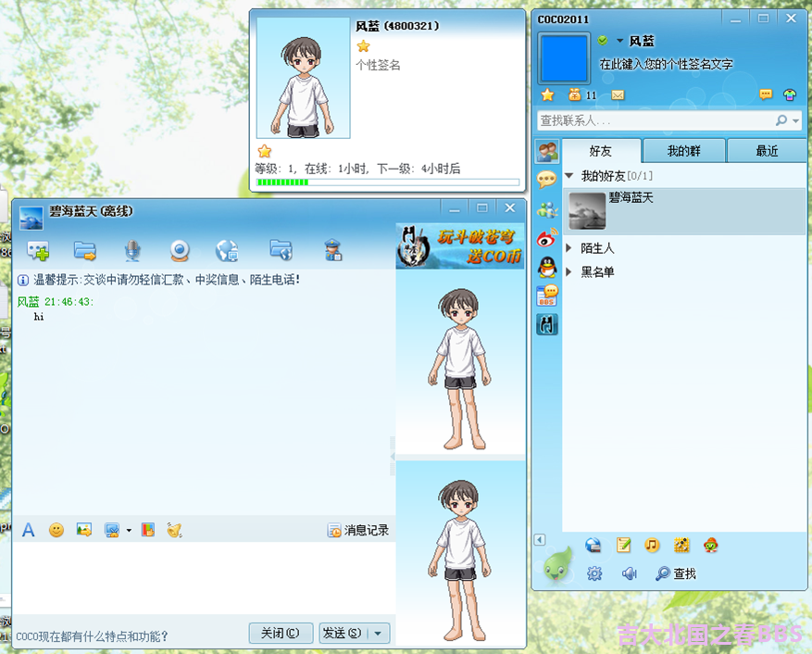Click the 查找 search button

676,573
